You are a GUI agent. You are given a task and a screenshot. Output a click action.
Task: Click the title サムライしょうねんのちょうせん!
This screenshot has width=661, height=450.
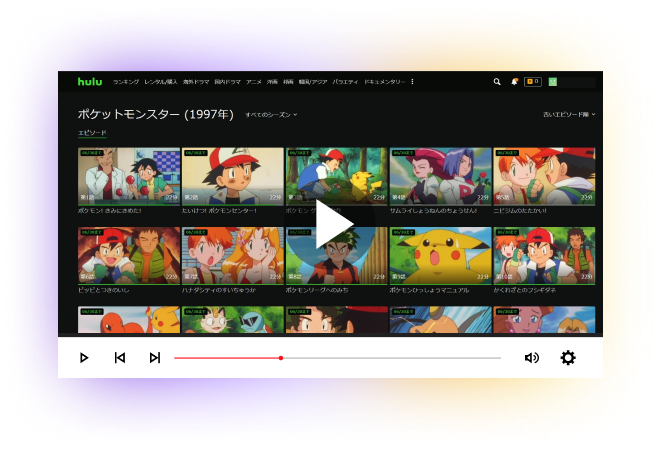[x=433, y=210]
